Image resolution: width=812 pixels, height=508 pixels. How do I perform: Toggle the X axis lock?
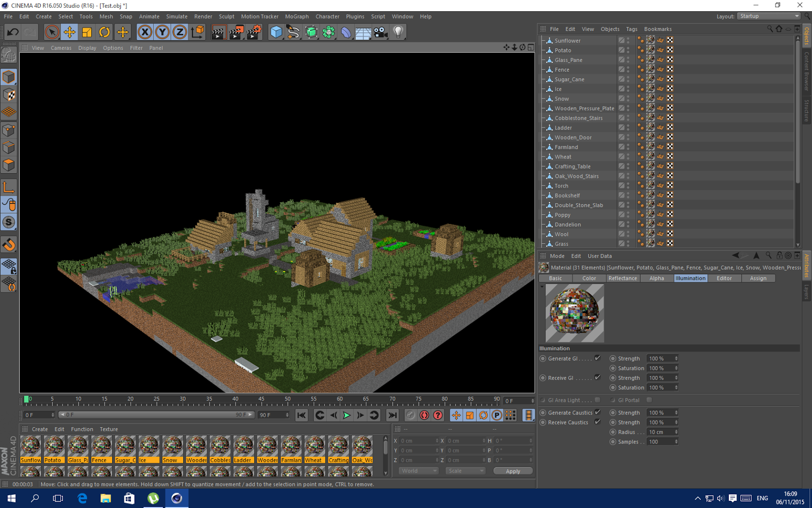coord(145,32)
